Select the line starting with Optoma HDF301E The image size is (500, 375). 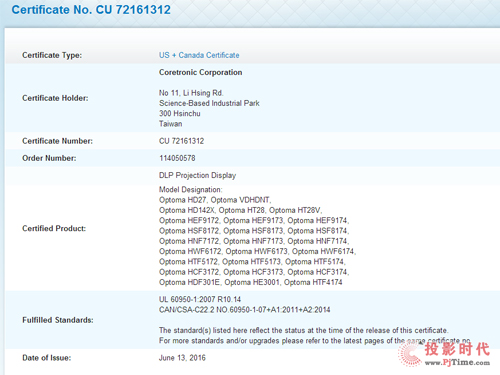pyautogui.click(x=251, y=283)
